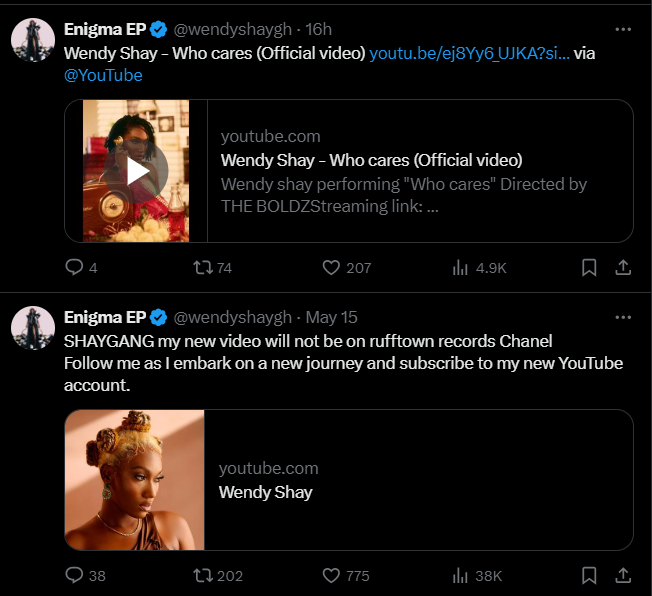
Task: Play the Who cares video thumbnail
Action: tap(139, 171)
